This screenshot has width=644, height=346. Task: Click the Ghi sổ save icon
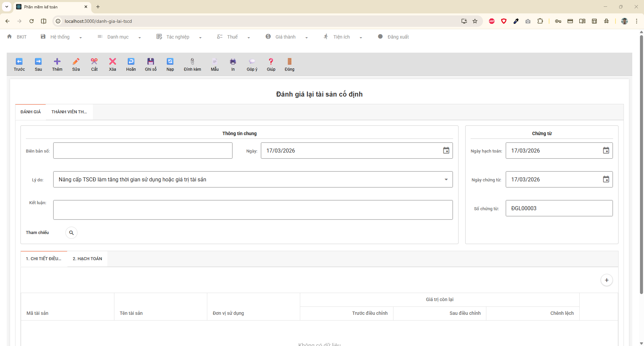[151, 62]
